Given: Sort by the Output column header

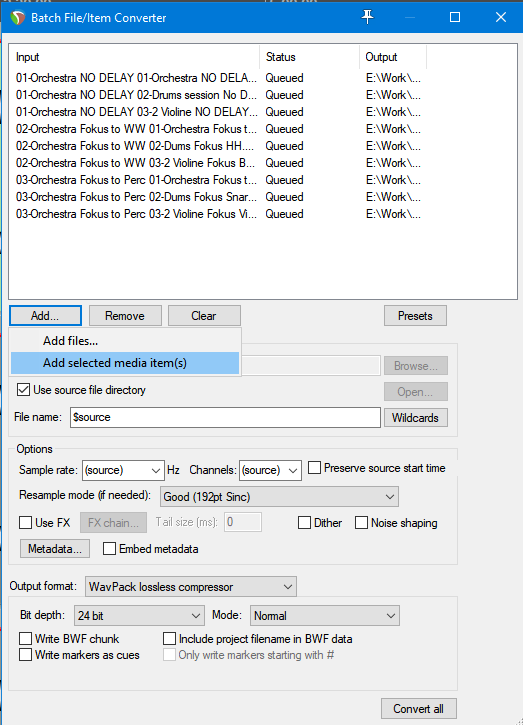Looking at the screenshot, I should [393, 57].
